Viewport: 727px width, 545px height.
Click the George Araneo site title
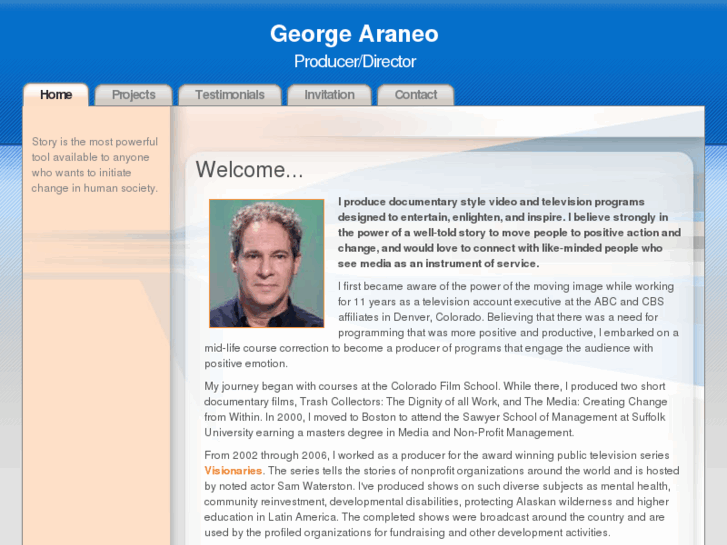pos(354,34)
